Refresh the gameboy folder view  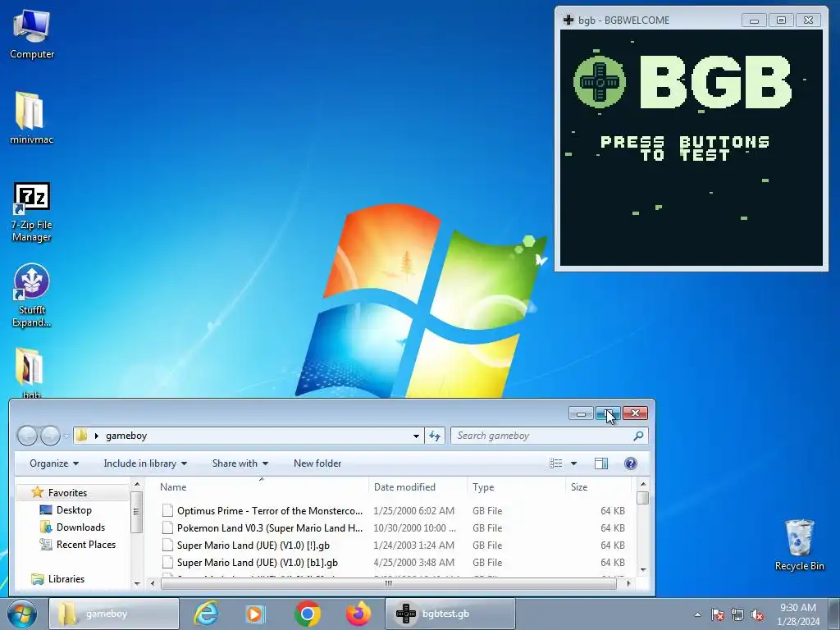435,436
